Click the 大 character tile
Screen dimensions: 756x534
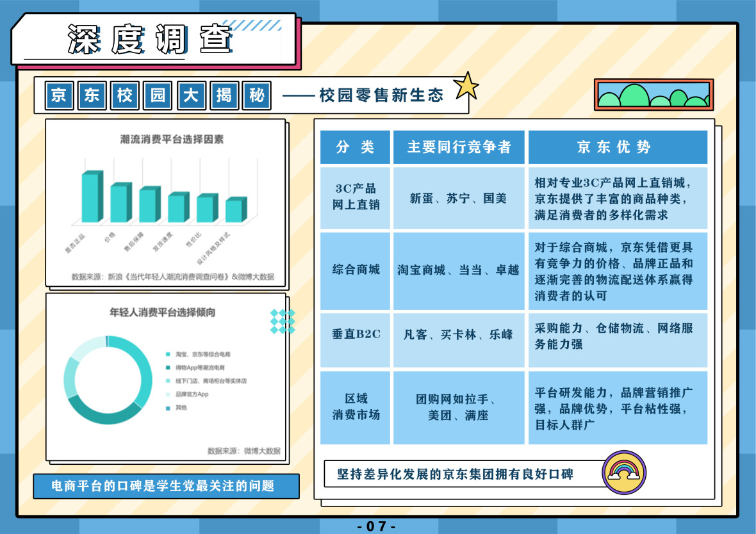coord(191,95)
